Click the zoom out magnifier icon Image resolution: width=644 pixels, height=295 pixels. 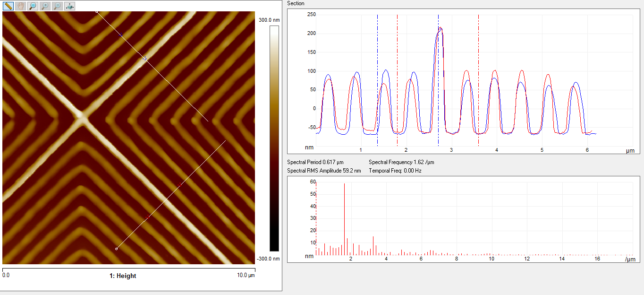tap(57, 6)
